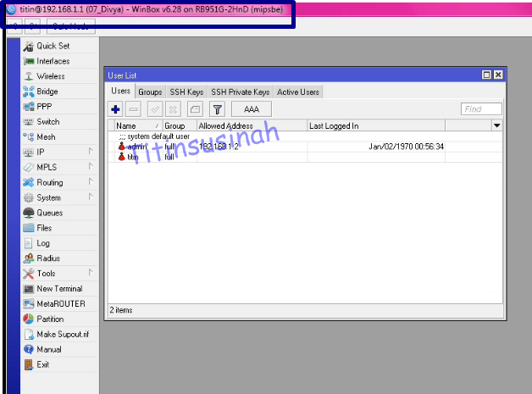Switch to the SSH Keys tab
The height and width of the screenshot is (394, 532).
coord(186,92)
